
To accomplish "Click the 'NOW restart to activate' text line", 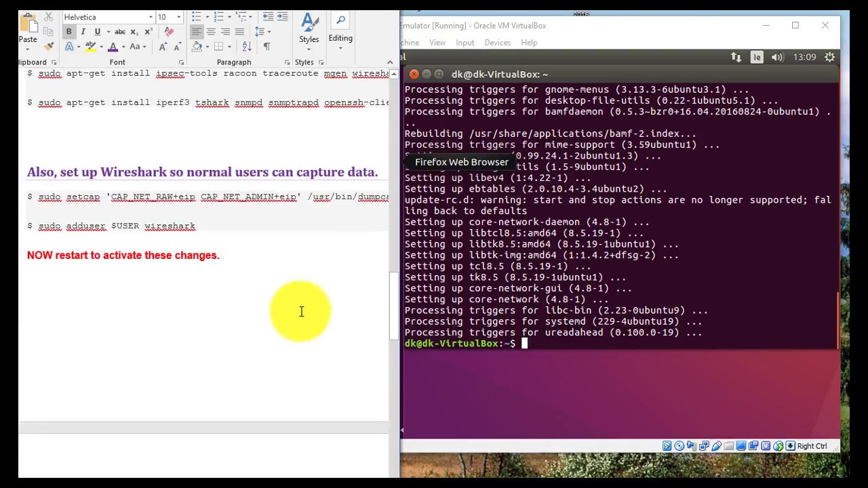I will tap(123, 256).
